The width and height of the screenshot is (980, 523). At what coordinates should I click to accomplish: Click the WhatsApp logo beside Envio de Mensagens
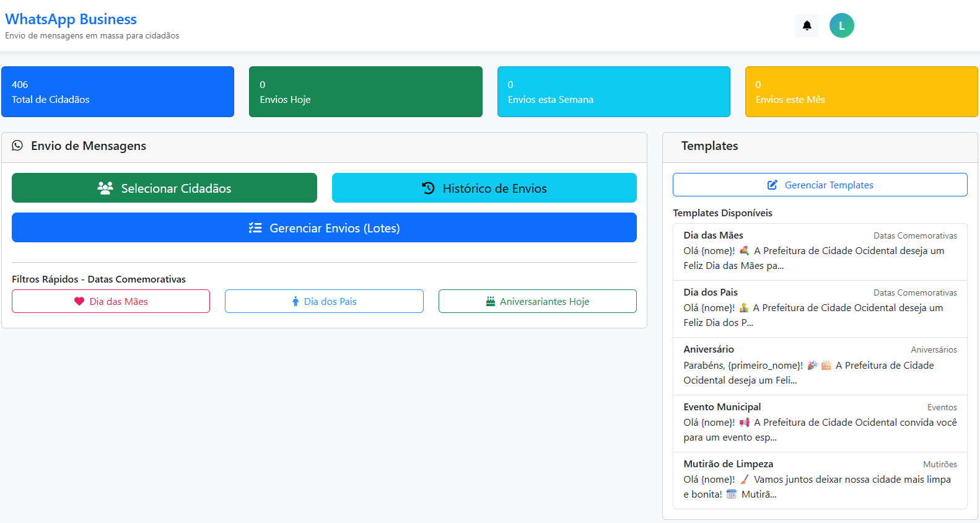click(x=17, y=146)
